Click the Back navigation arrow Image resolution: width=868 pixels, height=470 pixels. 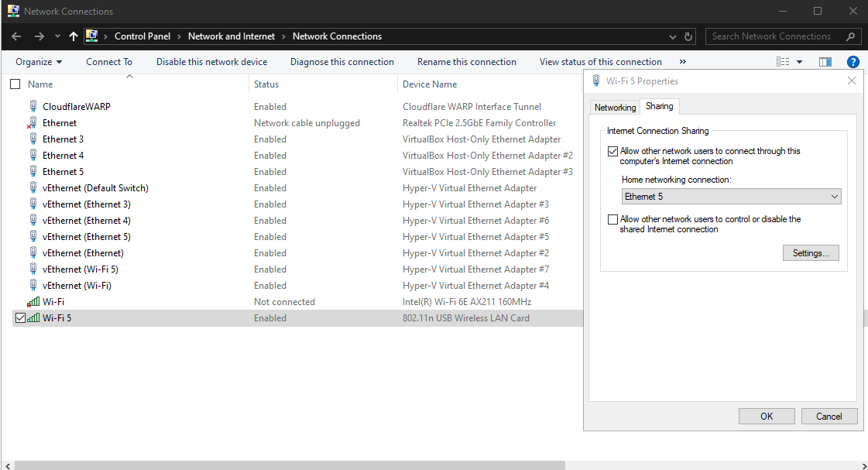(x=16, y=36)
